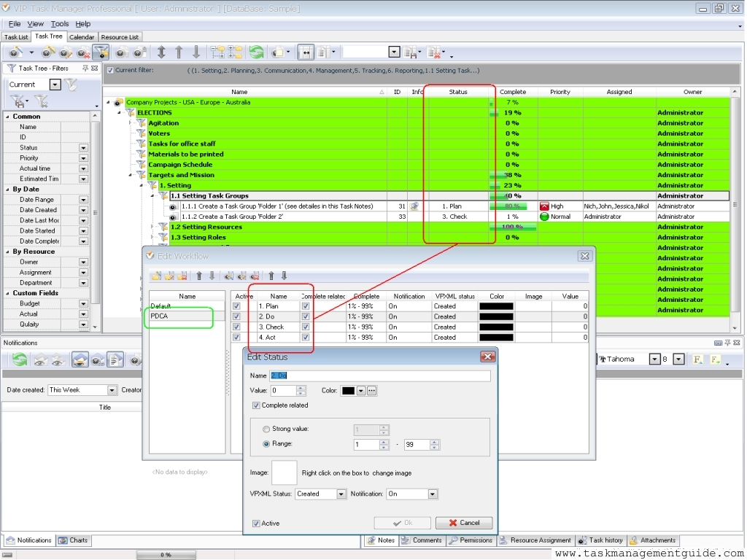Viewport: 747px width, 560px height.
Task: Open the Tools menu
Action: [60, 24]
